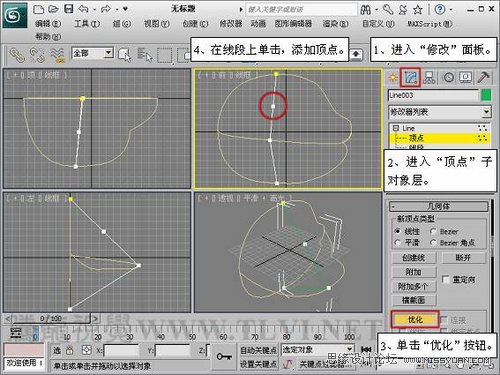Open the 全部 selection filter dropdown
Viewport: 500px width, 375px height.
click(108, 53)
